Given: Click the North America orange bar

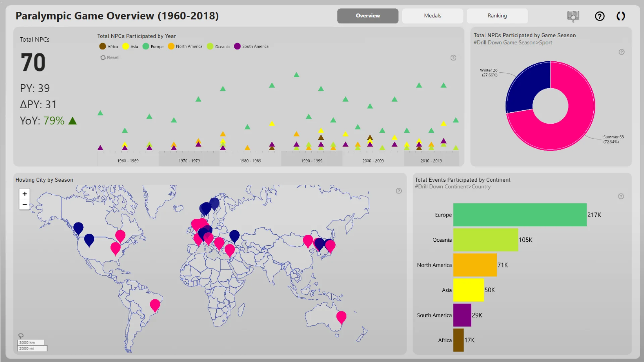Looking at the screenshot, I should [475, 265].
